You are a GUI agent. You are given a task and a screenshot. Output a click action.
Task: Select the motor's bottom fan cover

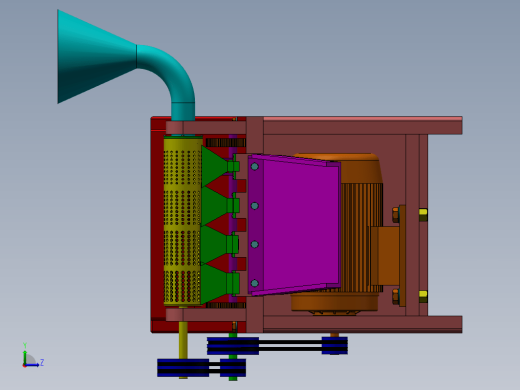(x=334, y=302)
